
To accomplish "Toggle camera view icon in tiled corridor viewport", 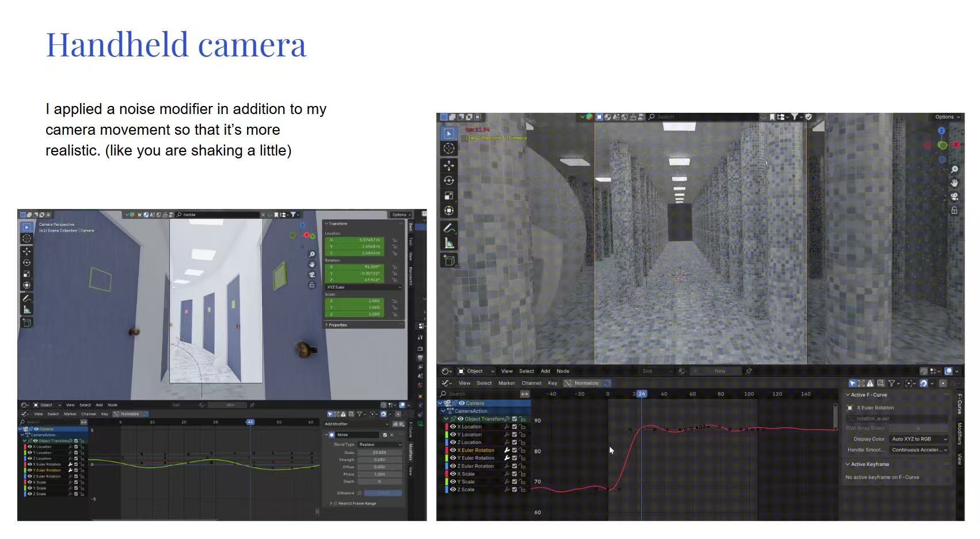I will 954,197.
